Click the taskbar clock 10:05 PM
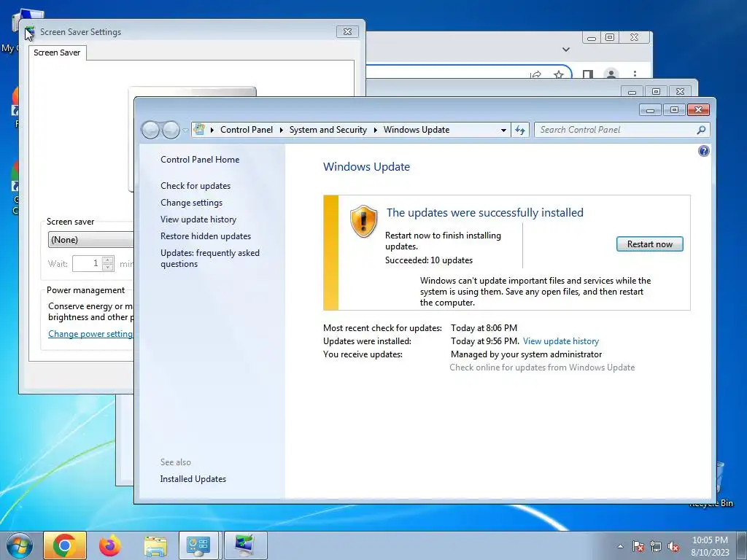 pyautogui.click(x=710, y=540)
